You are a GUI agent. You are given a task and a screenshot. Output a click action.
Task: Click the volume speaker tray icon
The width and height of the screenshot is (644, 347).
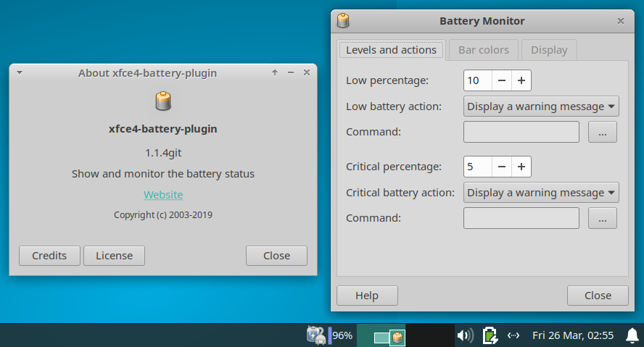(x=466, y=335)
